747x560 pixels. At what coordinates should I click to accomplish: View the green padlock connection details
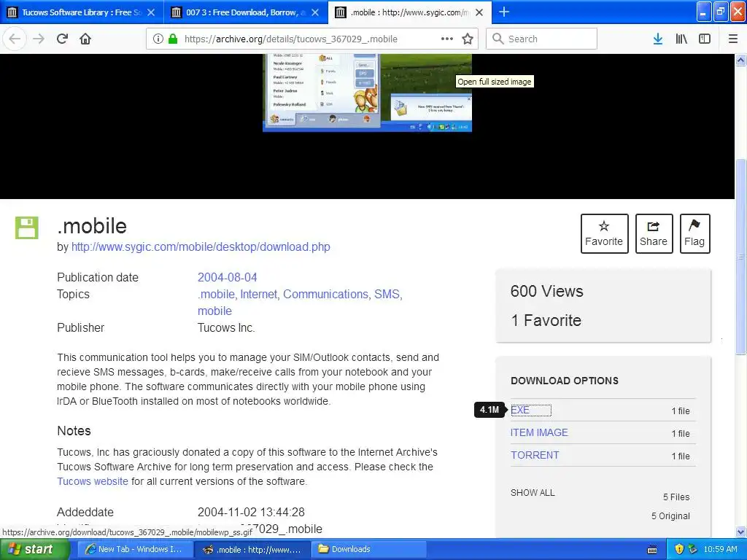pos(173,39)
